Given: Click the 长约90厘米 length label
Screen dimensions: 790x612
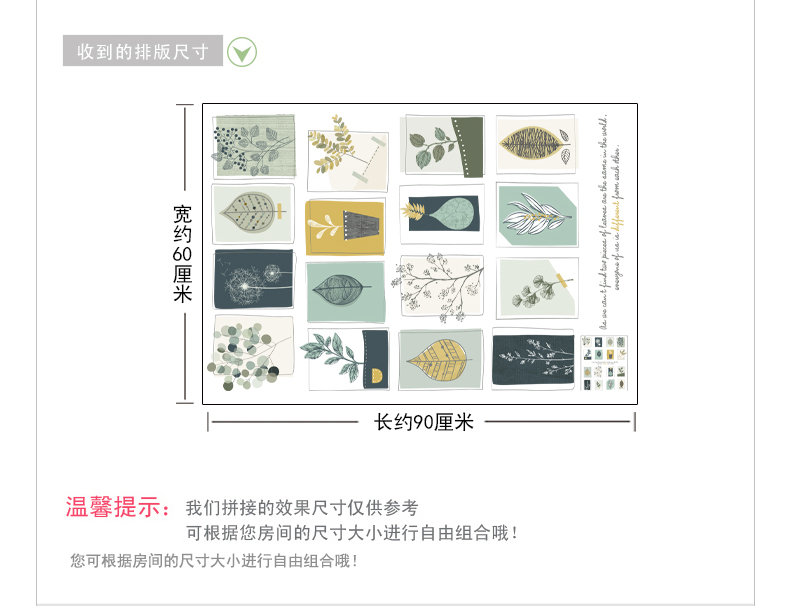Looking at the screenshot, I should tap(424, 422).
